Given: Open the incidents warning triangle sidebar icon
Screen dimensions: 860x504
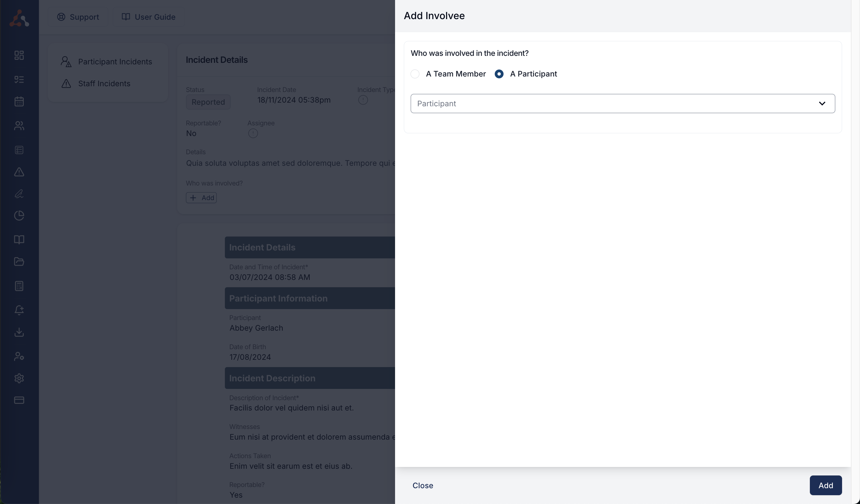Looking at the screenshot, I should [19, 172].
